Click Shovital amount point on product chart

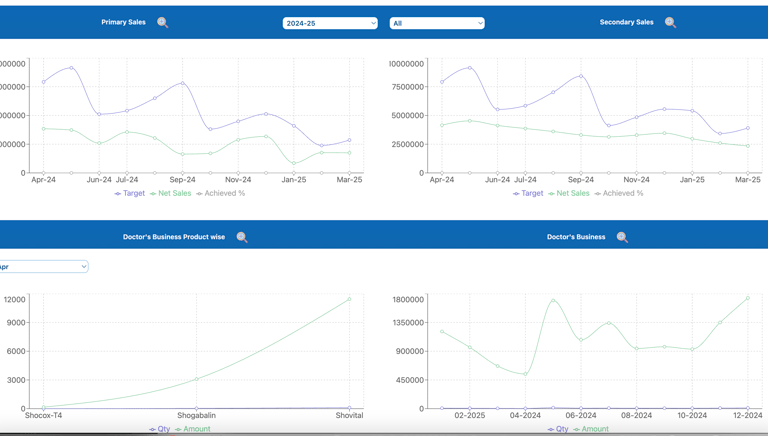349,299
